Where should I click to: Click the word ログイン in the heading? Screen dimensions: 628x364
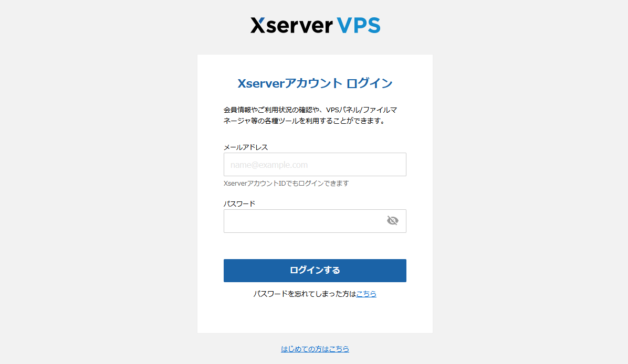(369, 83)
